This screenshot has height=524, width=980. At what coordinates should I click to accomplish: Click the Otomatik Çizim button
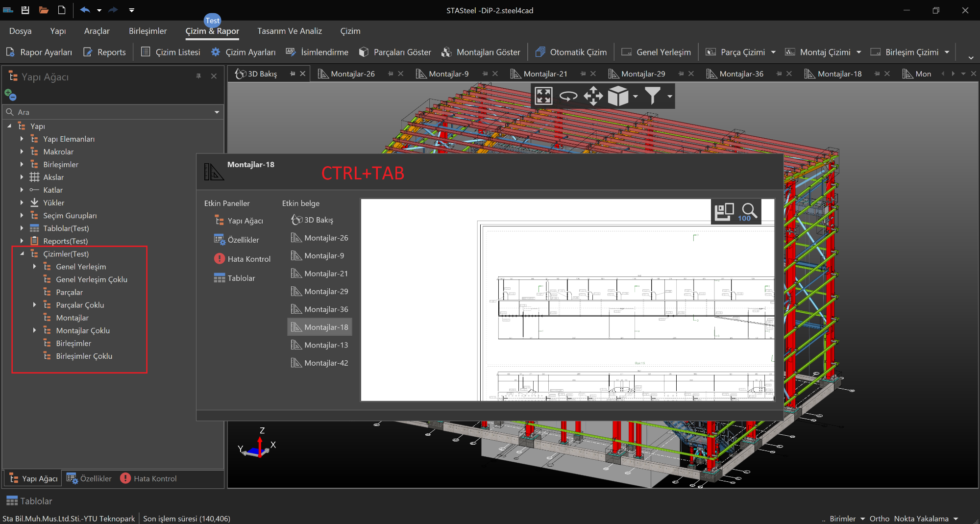tap(571, 52)
